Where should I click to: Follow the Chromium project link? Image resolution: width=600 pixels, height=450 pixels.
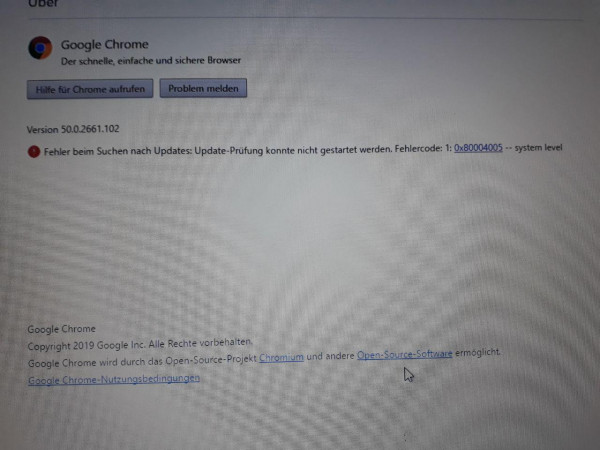click(x=281, y=357)
